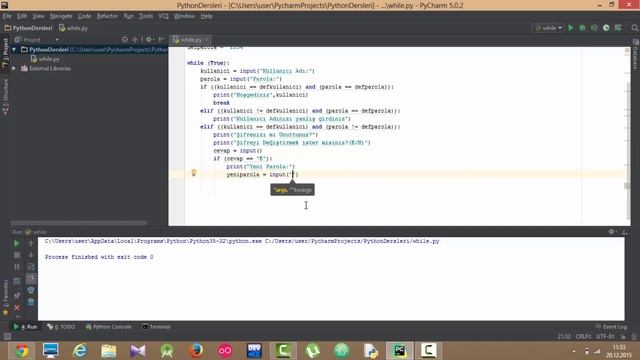Viewport: 640px width, 360px height.
Task: Select while.py in the project tree
Action: (x=45, y=59)
